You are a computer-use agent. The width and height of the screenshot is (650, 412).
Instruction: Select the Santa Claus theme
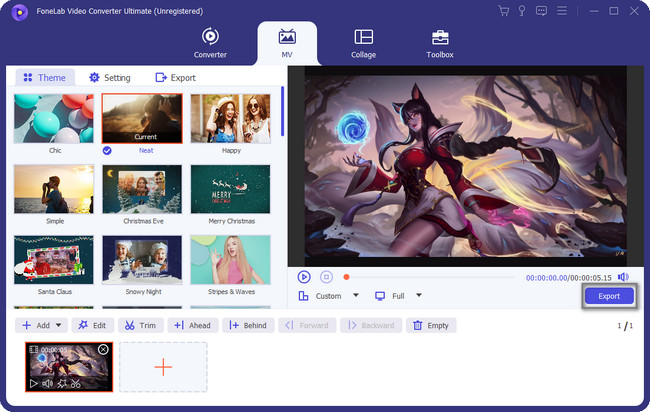(53, 260)
